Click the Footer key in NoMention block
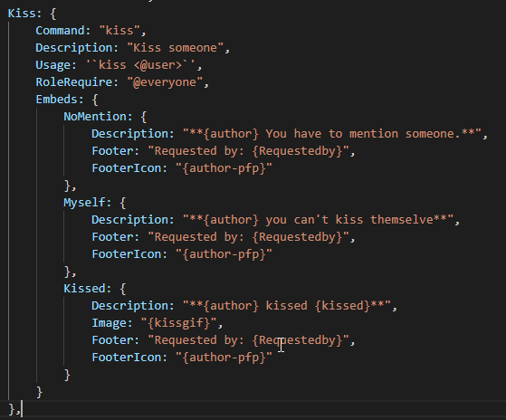The height and width of the screenshot is (420, 506). tap(112, 151)
